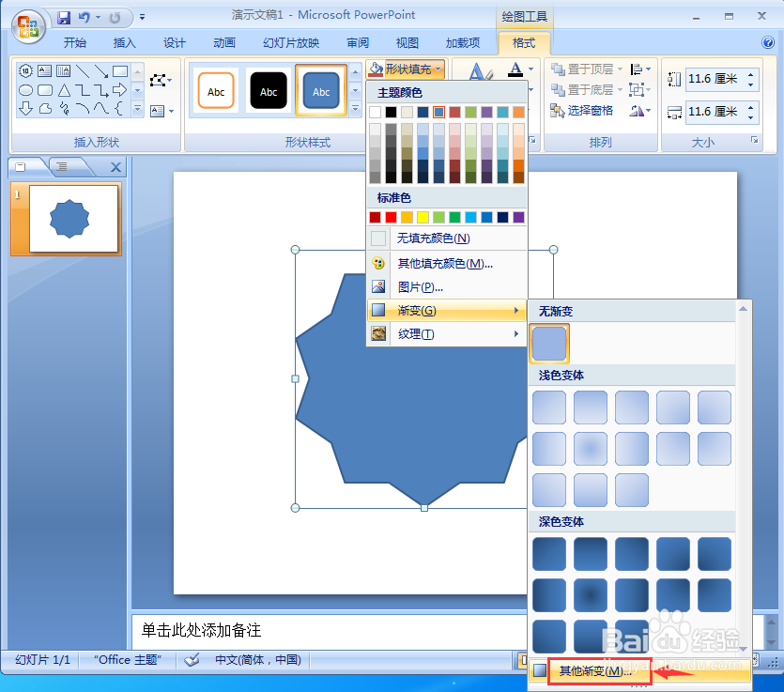Screen dimensions: 784x692
Task: Open the 纹理(T) submenu
Action: (447, 334)
